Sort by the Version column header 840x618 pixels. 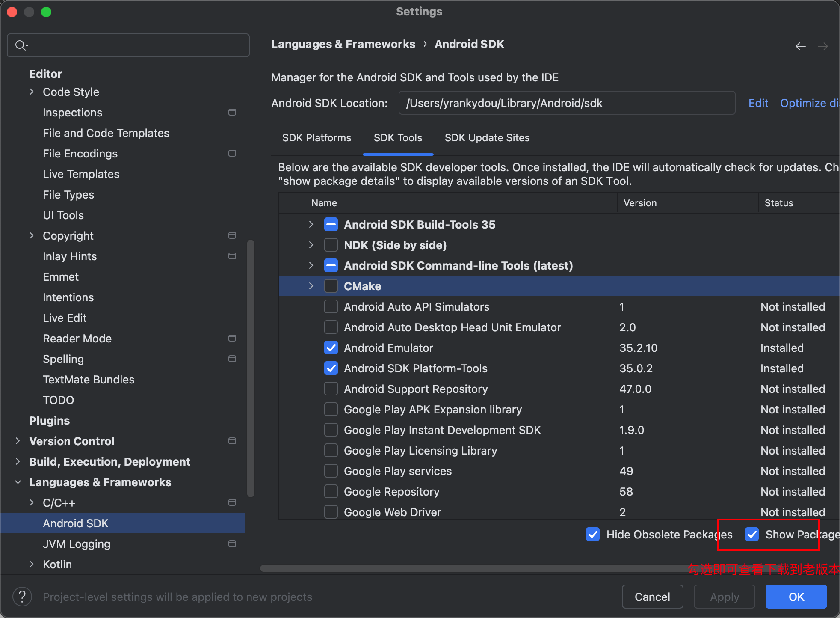click(688, 203)
